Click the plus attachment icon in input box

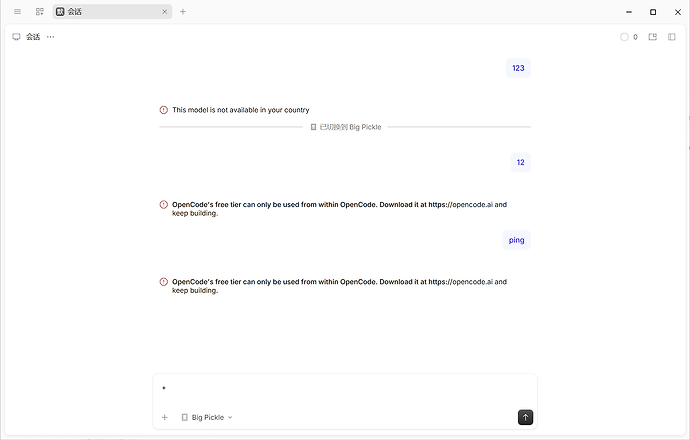coord(165,417)
